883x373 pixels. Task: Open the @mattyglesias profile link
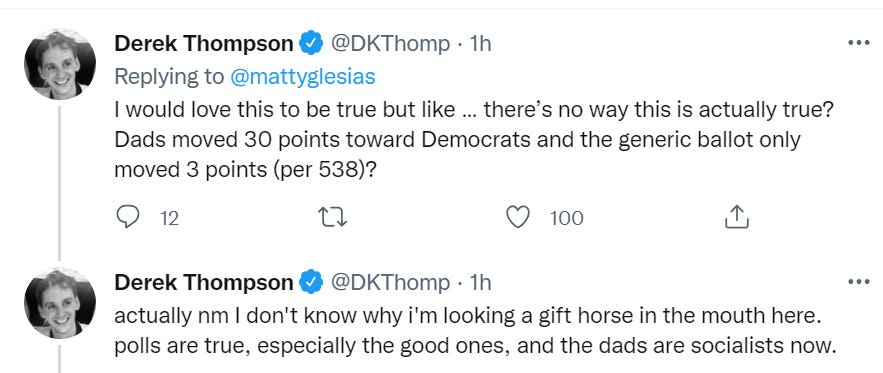point(302,77)
